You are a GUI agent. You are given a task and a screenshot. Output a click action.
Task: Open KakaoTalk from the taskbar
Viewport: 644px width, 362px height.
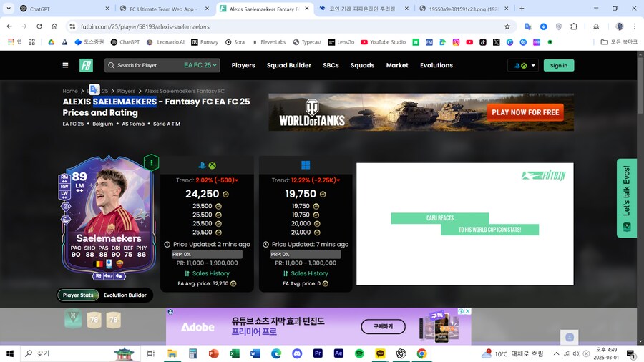pyautogui.click(x=380, y=353)
